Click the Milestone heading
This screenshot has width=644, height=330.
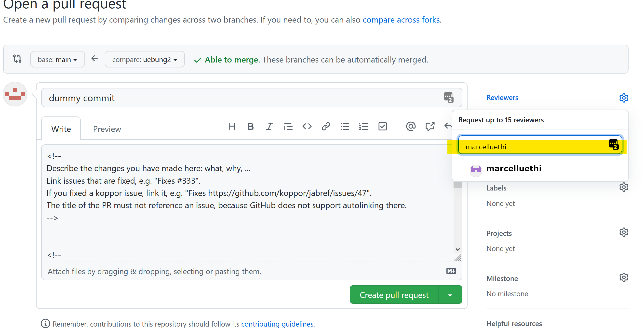point(502,278)
